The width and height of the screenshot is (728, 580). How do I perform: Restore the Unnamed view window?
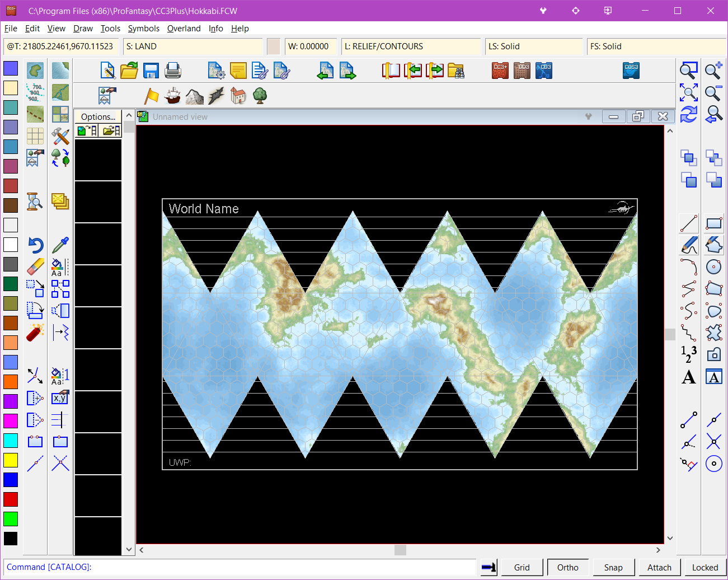[x=638, y=116]
